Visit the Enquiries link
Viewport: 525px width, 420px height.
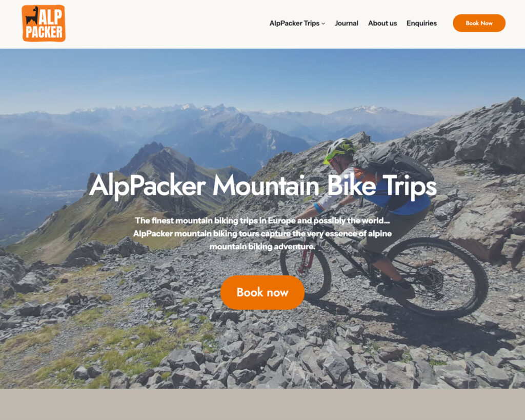[421, 23]
